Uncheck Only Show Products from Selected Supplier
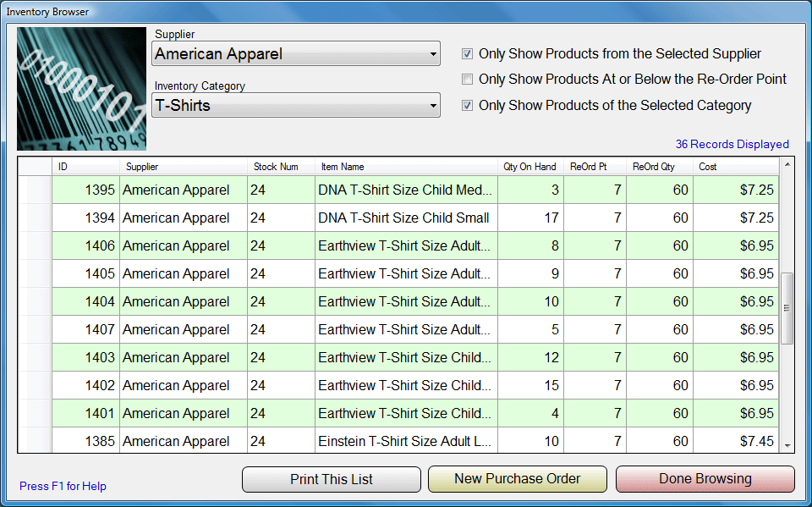 pos(467,54)
